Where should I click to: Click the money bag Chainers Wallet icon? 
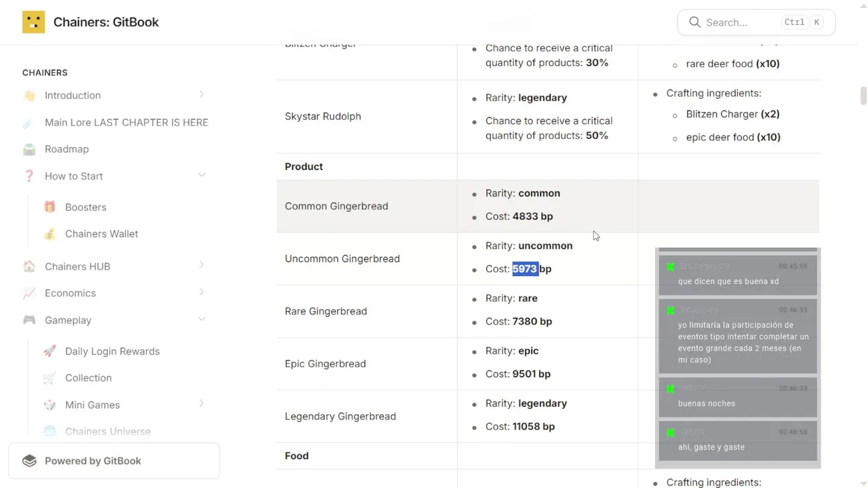click(x=50, y=234)
